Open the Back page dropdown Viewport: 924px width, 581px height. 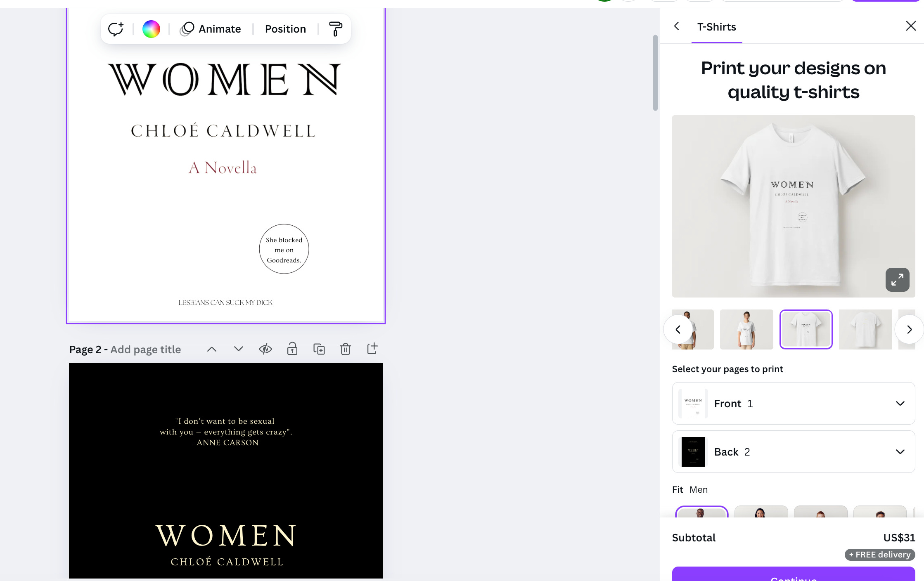794,452
